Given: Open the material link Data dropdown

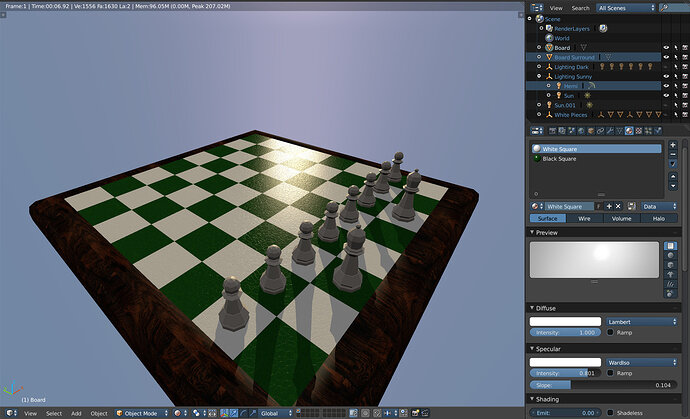Looking at the screenshot, I should coord(659,206).
